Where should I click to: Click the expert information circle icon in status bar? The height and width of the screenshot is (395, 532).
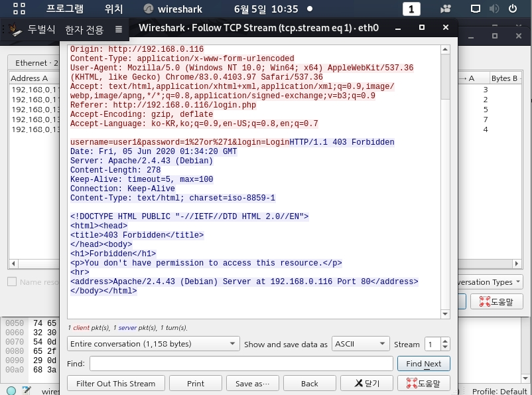[11, 390]
